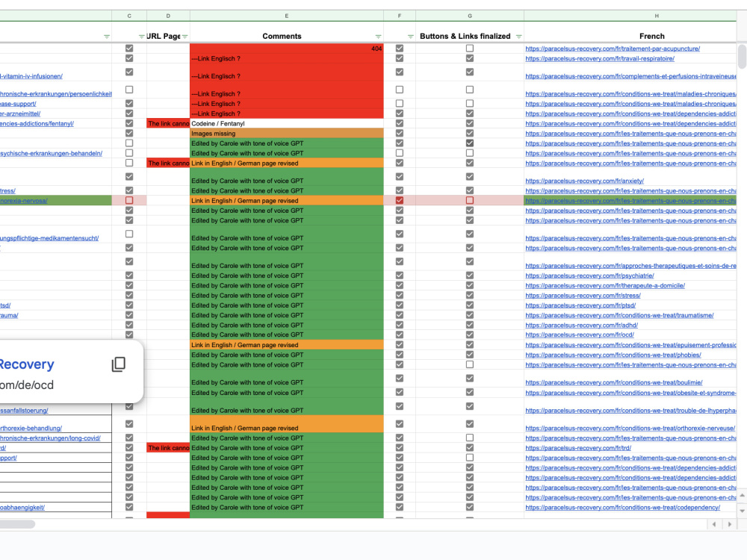
Task: Select the red cell showing 404
Action: tap(286, 48)
